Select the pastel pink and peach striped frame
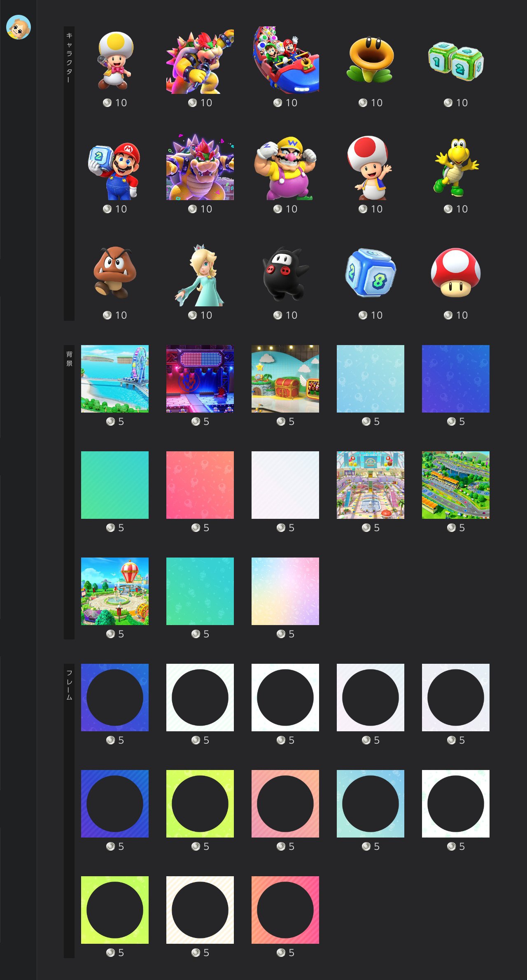The height and width of the screenshot is (980, 527). coord(285,804)
